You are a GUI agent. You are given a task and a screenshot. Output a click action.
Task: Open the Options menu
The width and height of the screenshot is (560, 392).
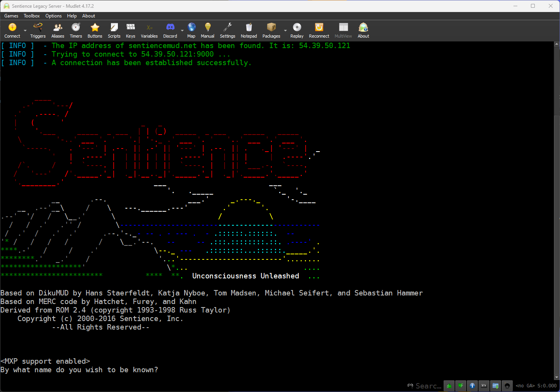coord(54,16)
